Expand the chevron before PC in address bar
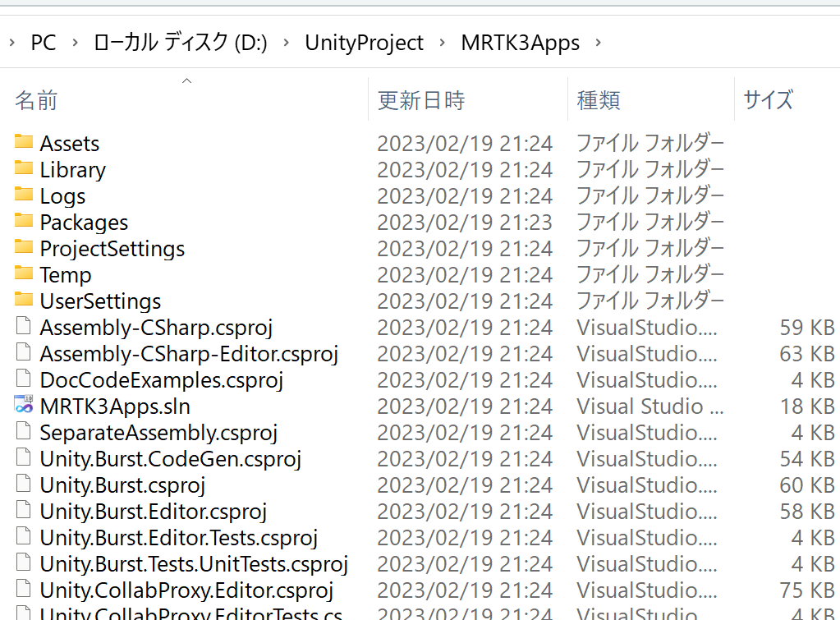Screen dimensions: 840x620 (11, 43)
